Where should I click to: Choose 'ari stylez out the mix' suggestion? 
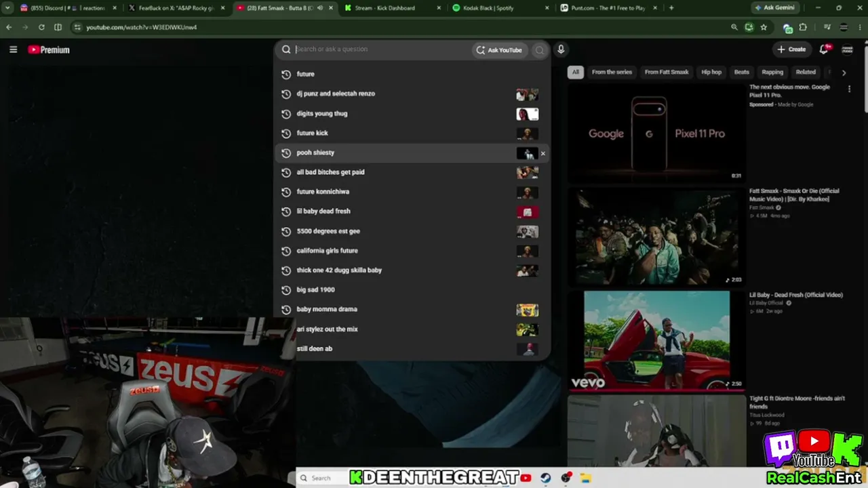point(412,329)
